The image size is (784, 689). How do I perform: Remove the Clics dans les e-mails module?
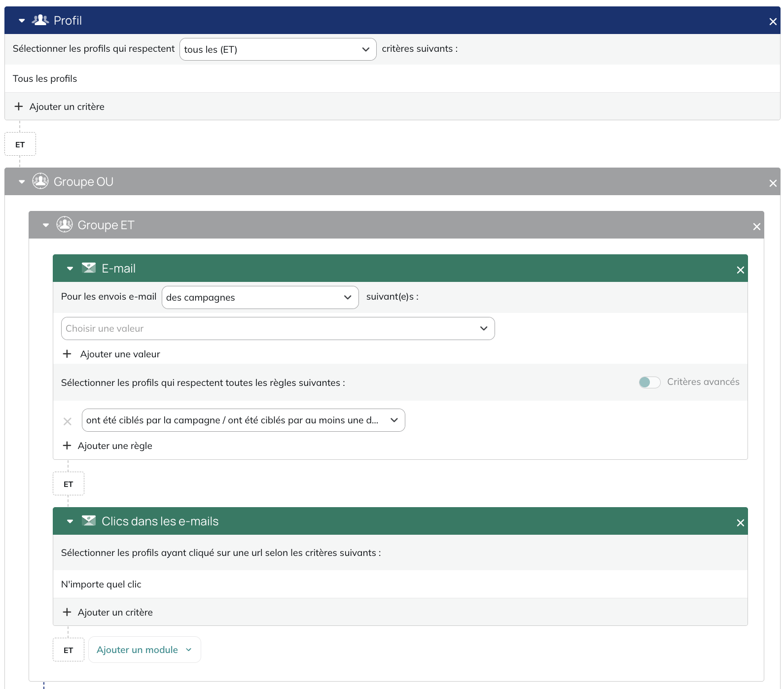coord(740,522)
